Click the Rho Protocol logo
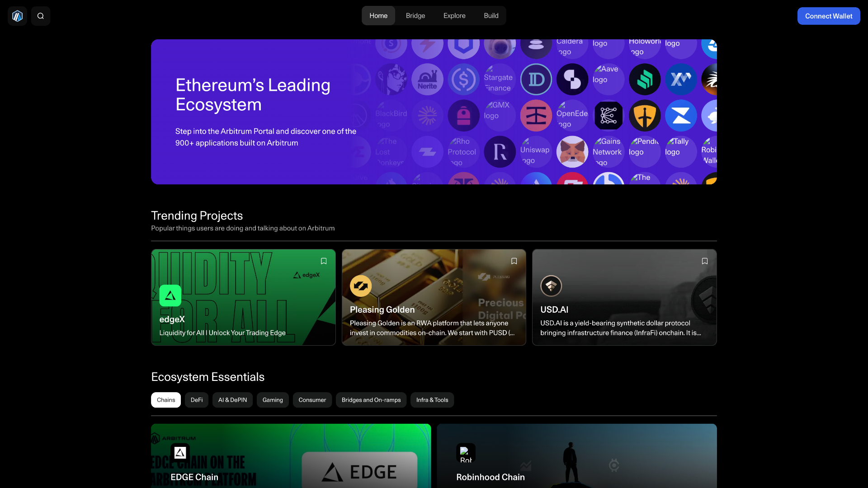The image size is (868, 488). click(x=463, y=152)
